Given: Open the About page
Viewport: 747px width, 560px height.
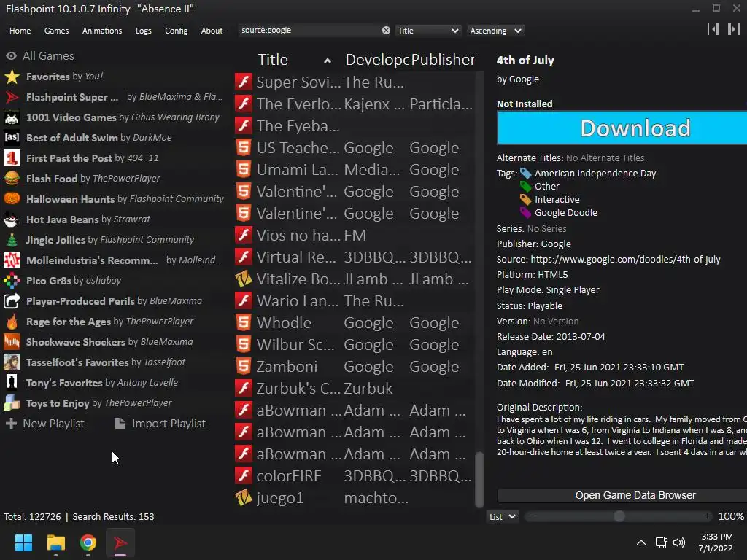Looking at the screenshot, I should 212,31.
